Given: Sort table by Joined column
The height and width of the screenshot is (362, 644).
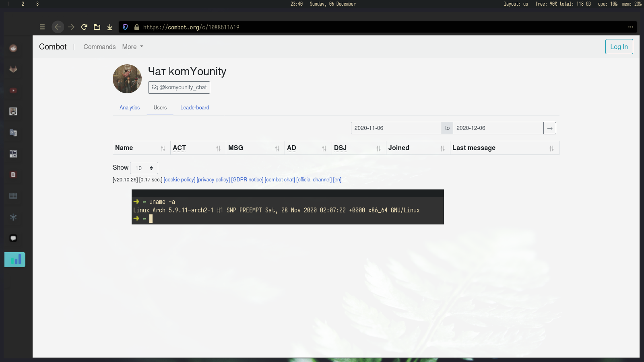Looking at the screenshot, I should point(418,148).
